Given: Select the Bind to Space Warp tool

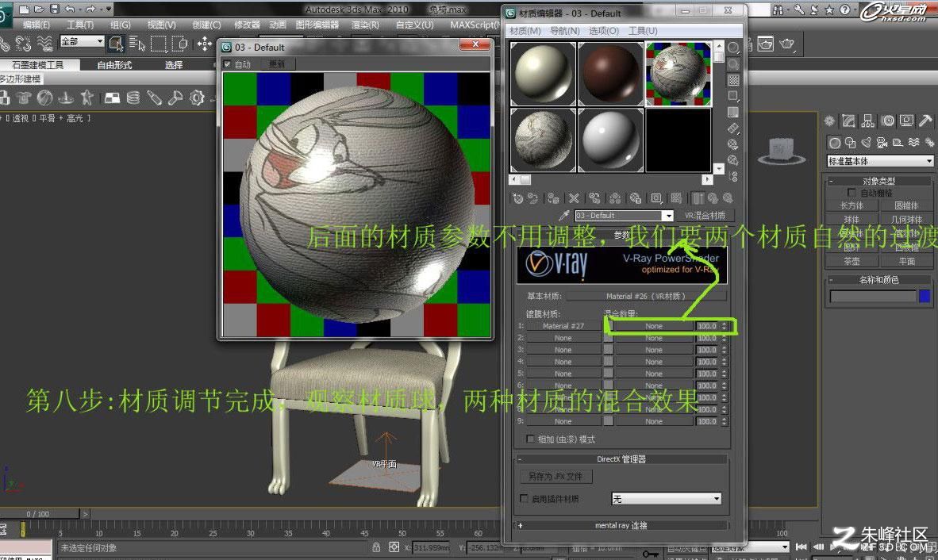Looking at the screenshot, I should tap(45, 43).
